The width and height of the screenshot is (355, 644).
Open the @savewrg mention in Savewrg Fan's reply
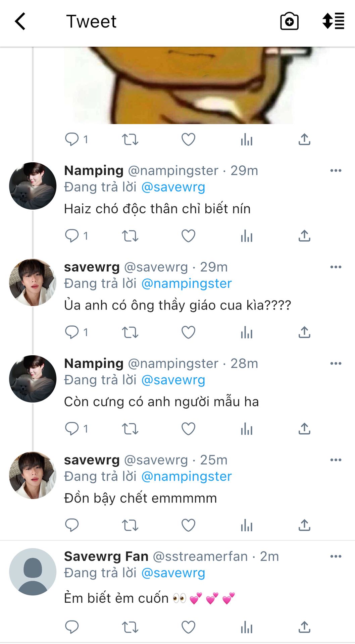(x=173, y=573)
